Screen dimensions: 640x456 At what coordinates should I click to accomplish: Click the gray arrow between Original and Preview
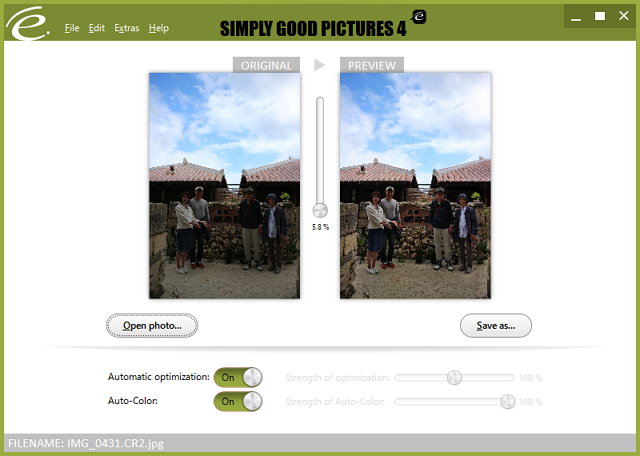(x=319, y=65)
